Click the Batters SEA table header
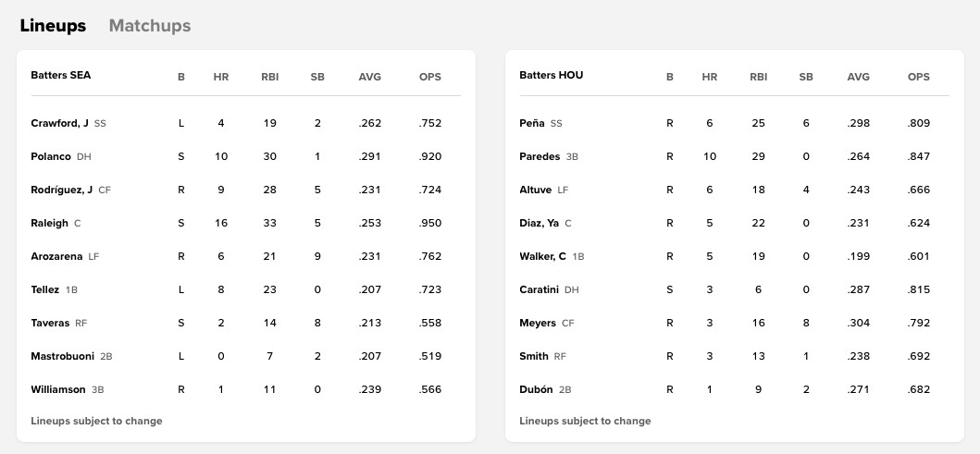Screen dimensions: 980x454 point(61,76)
